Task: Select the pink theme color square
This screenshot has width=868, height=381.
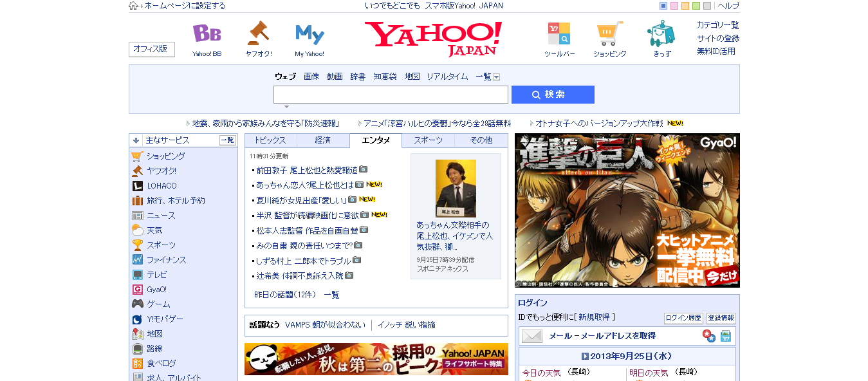Action: point(674,6)
